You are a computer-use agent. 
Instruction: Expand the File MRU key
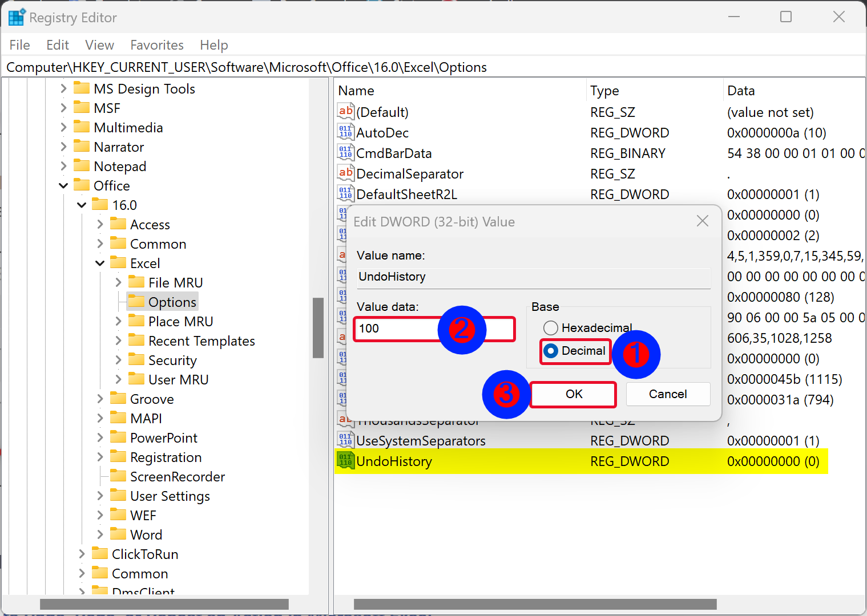118,282
